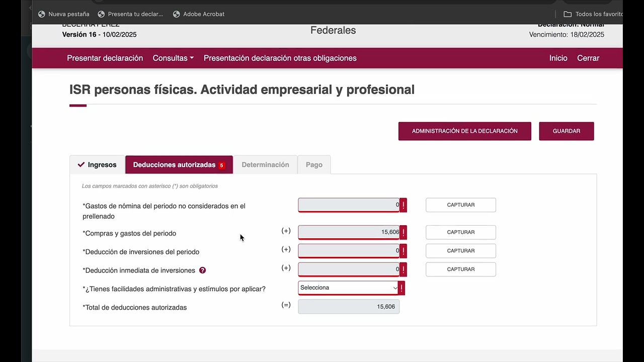This screenshot has width=644, height=362.
Task: Click error icon beside Deducción inmediata de inversiones field
Action: point(403,269)
